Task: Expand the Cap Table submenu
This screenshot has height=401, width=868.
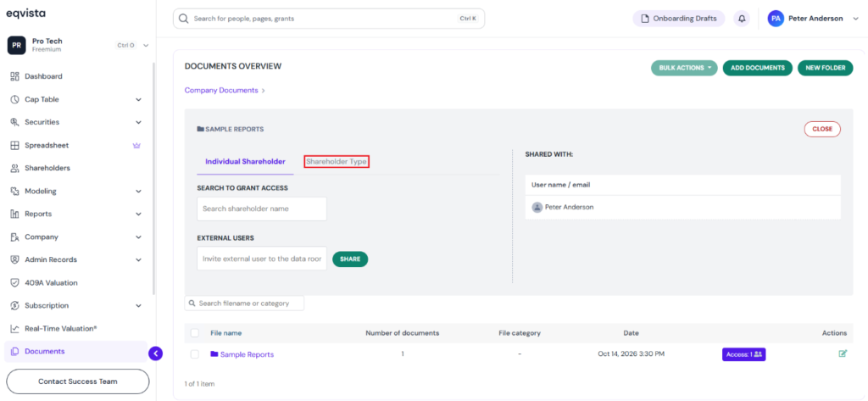Action: click(138, 100)
